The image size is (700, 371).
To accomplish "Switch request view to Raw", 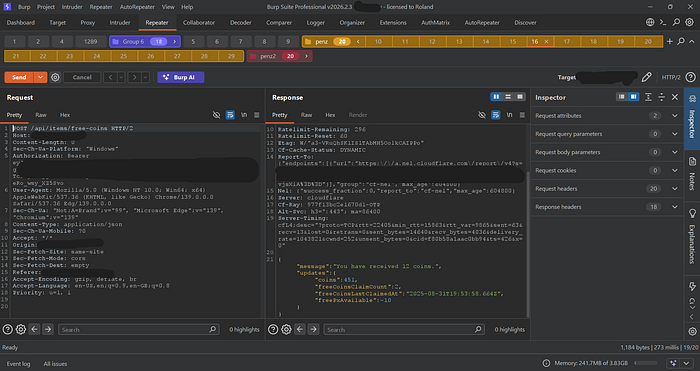I will (x=41, y=115).
